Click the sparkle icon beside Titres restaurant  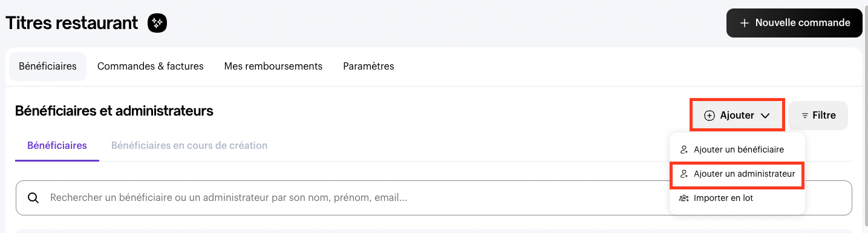[157, 24]
